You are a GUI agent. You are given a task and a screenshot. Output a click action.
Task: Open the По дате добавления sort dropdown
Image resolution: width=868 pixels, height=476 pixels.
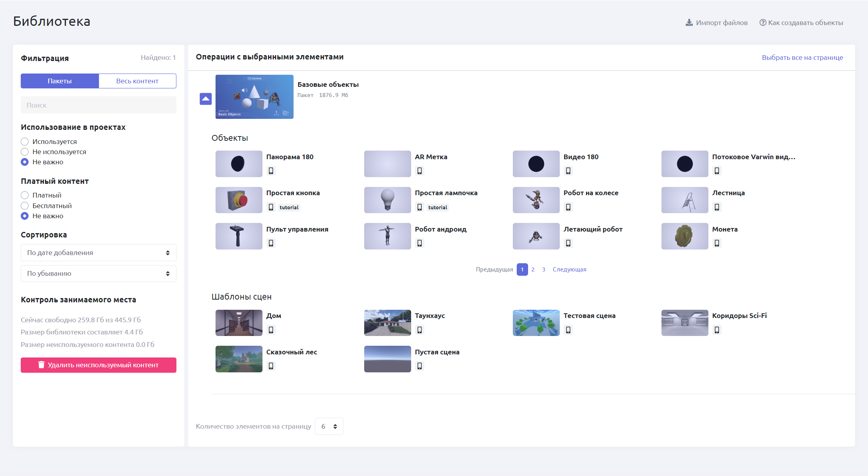tap(98, 253)
